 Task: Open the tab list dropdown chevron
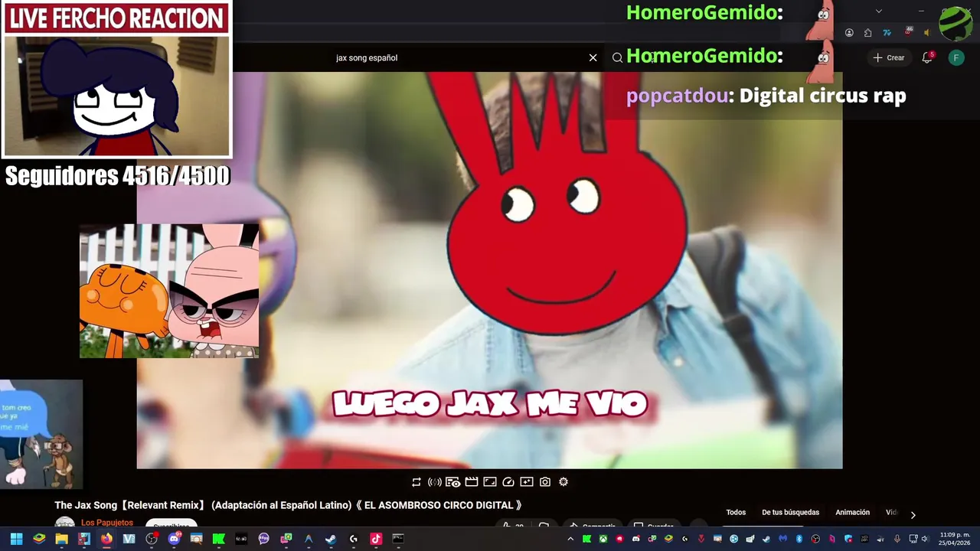879,11
